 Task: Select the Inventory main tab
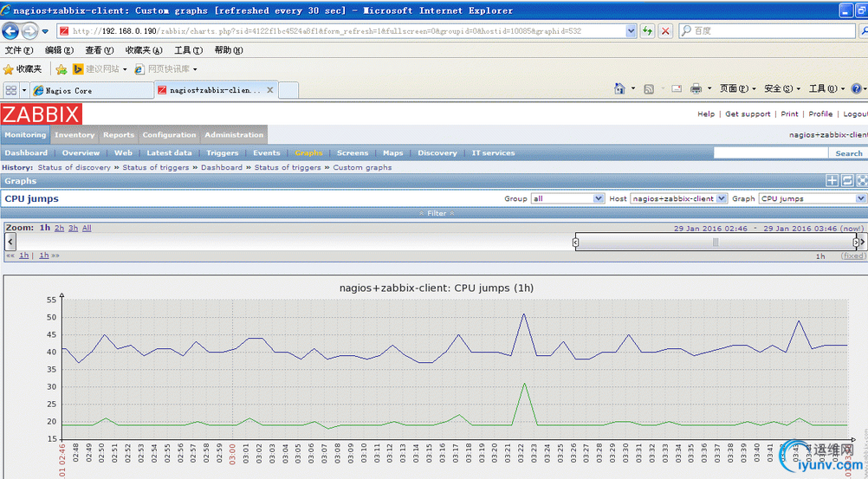[74, 134]
